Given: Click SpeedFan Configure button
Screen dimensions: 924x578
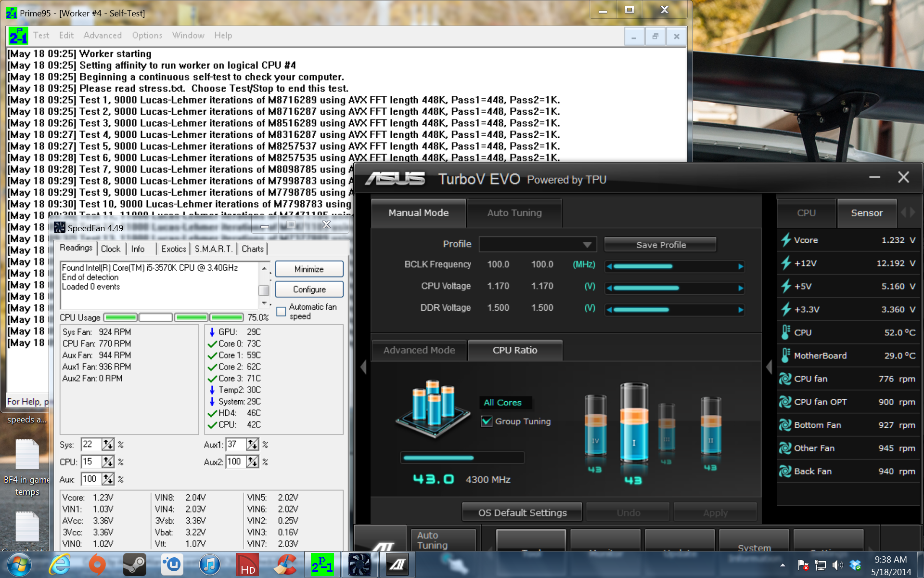Looking at the screenshot, I should click(x=309, y=289).
